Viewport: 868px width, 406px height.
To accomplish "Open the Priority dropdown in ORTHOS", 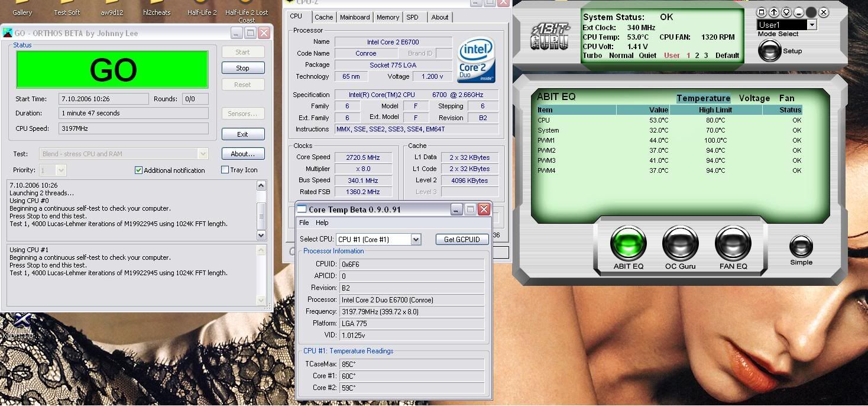I will pos(61,170).
